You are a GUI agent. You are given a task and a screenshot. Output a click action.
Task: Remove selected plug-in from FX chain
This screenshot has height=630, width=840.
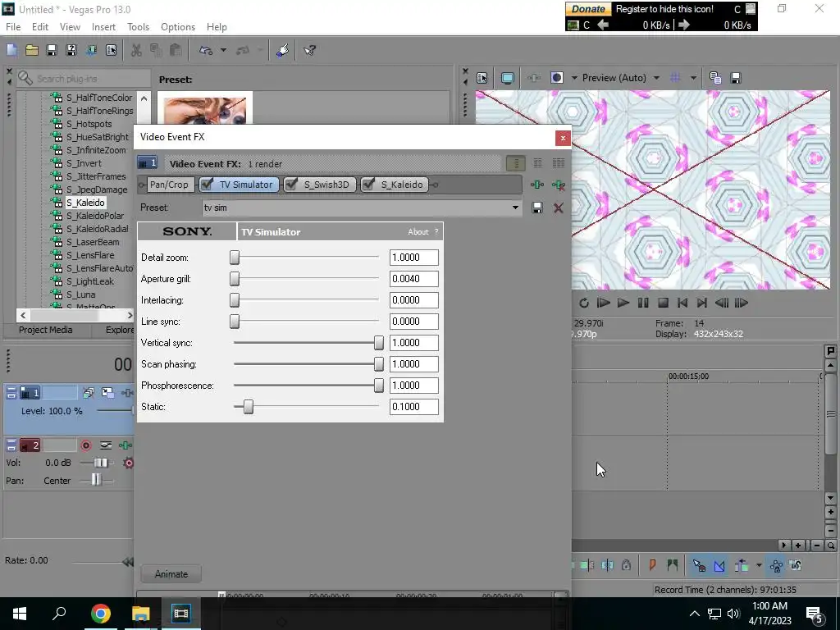(558, 185)
